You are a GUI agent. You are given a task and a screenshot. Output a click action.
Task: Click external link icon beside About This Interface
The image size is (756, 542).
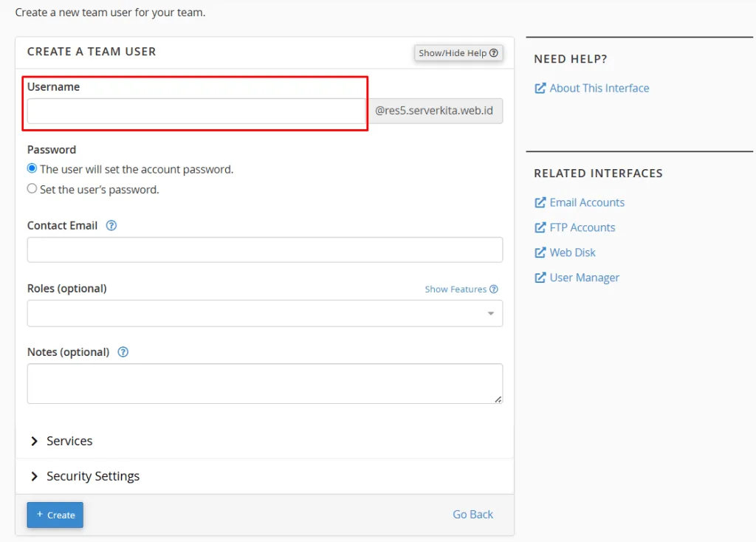[540, 89]
